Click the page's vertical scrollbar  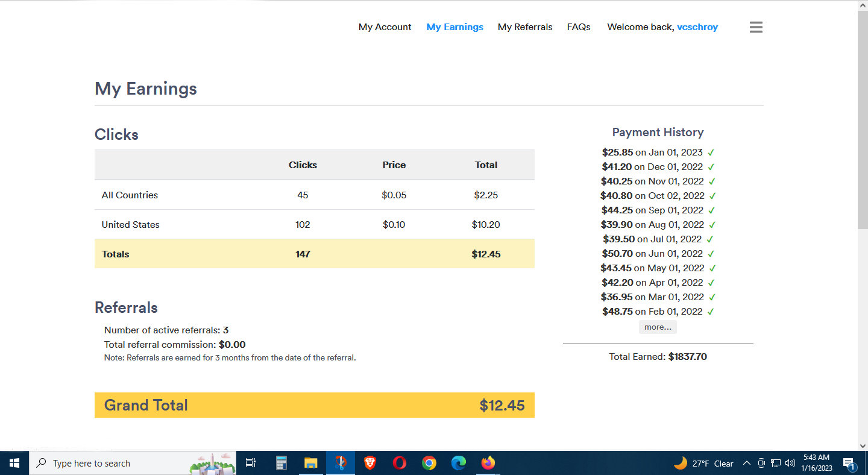[863, 119]
